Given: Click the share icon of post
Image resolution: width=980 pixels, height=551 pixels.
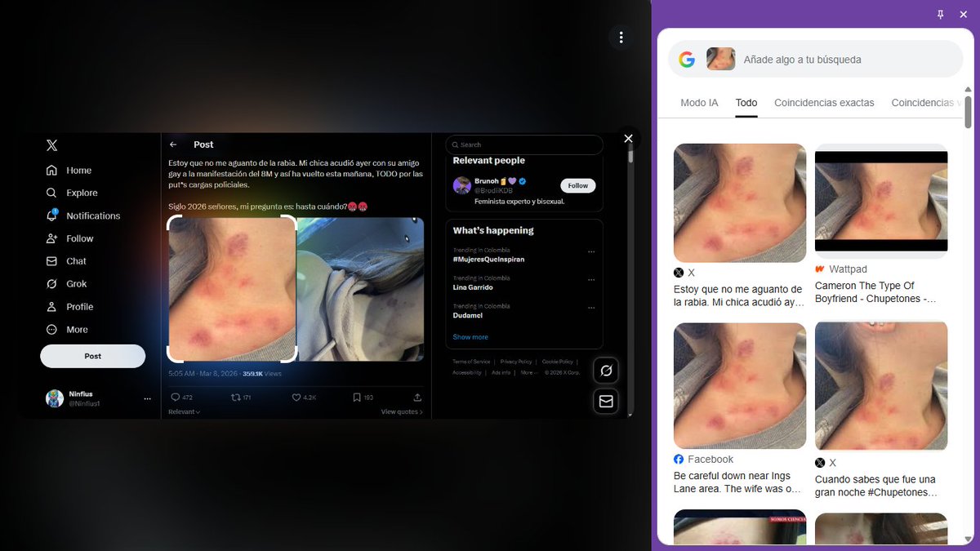Looking at the screenshot, I should coord(418,398).
